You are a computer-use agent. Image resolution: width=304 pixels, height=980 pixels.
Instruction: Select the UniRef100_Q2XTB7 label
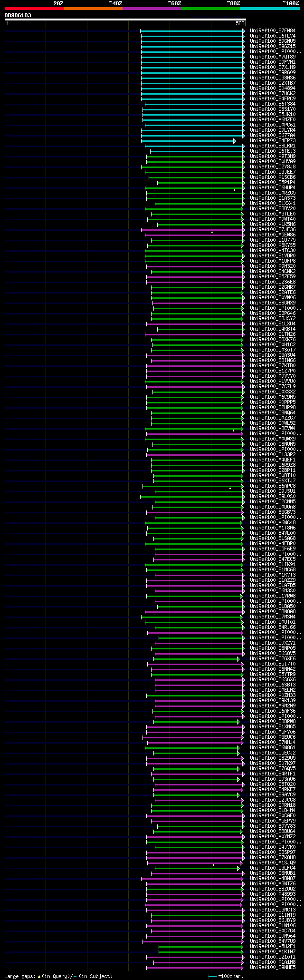(273, 83)
